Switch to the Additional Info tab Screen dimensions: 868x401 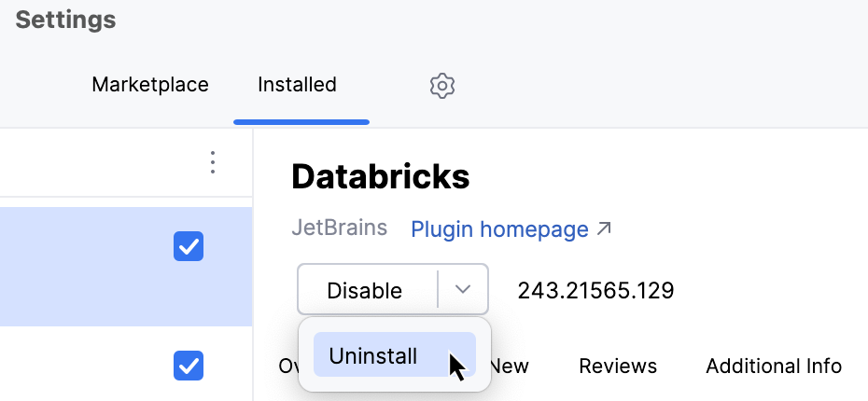point(774,366)
